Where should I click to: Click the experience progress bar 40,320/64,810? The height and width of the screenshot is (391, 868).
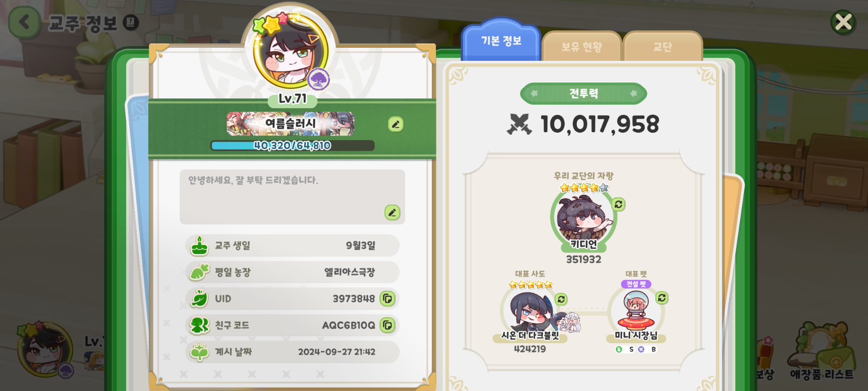(x=293, y=146)
